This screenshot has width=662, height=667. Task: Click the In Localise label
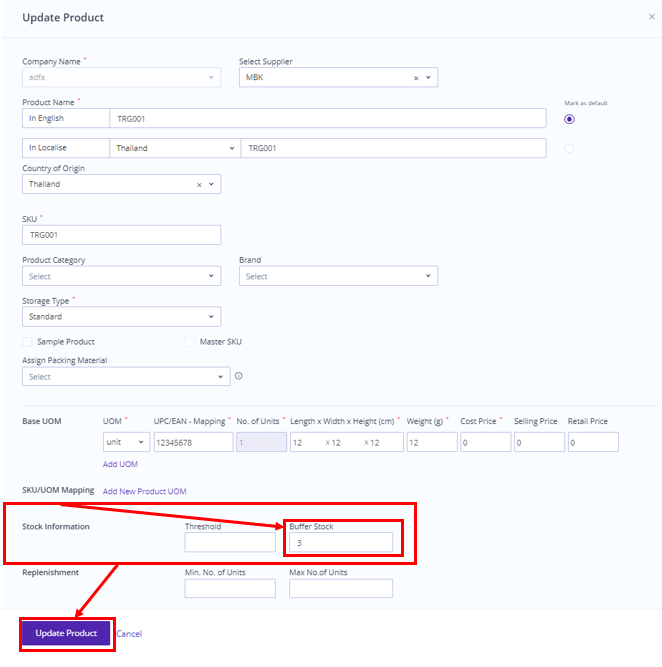coord(48,148)
